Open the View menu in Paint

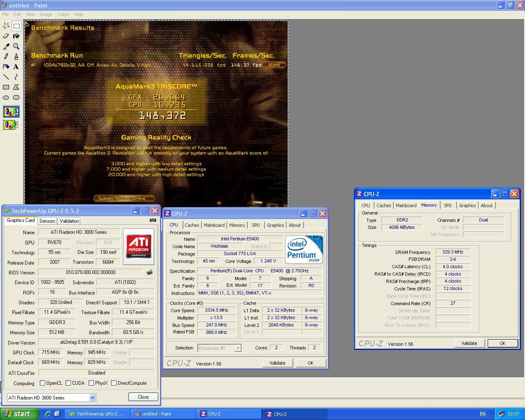click(30, 14)
